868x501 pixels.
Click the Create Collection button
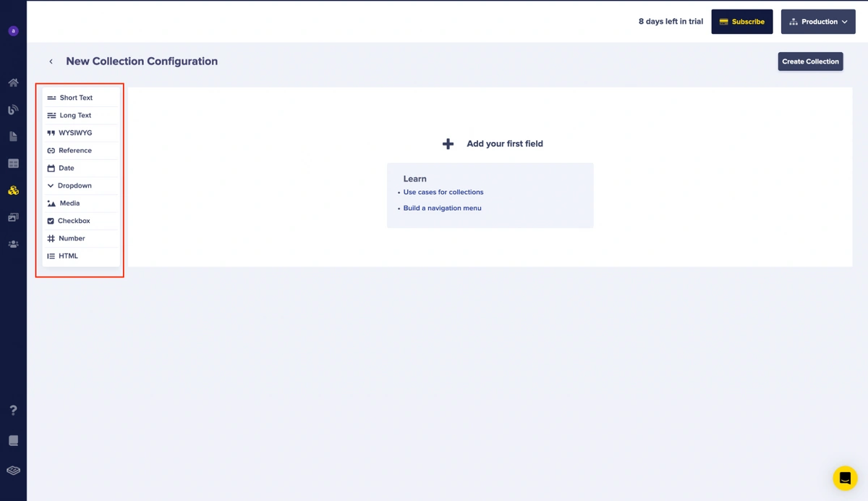[810, 62]
